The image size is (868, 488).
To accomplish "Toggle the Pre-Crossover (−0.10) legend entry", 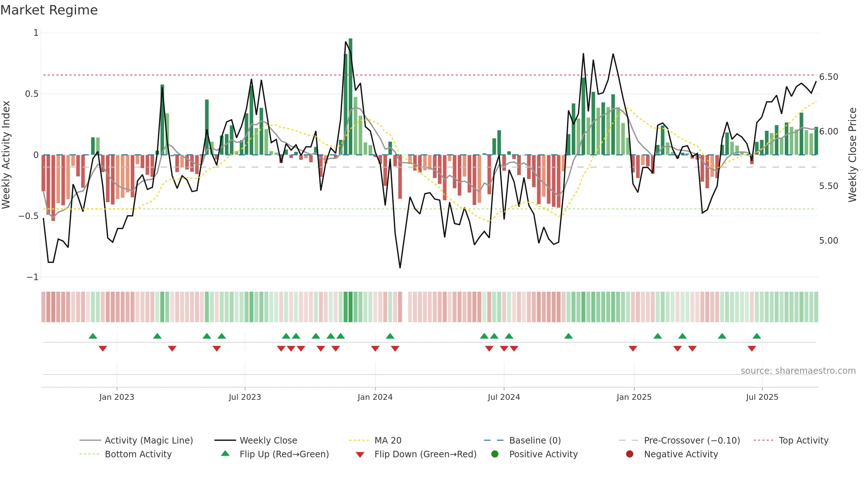I will click(679, 440).
